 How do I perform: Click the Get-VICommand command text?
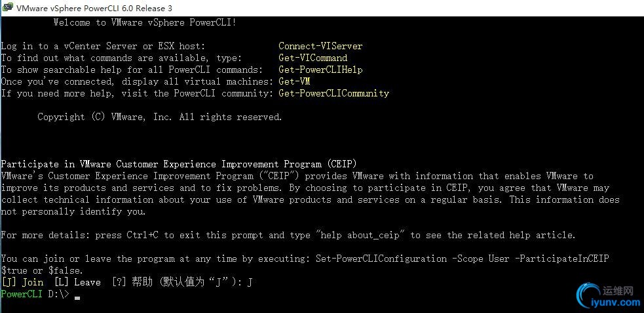pyautogui.click(x=313, y=58)
